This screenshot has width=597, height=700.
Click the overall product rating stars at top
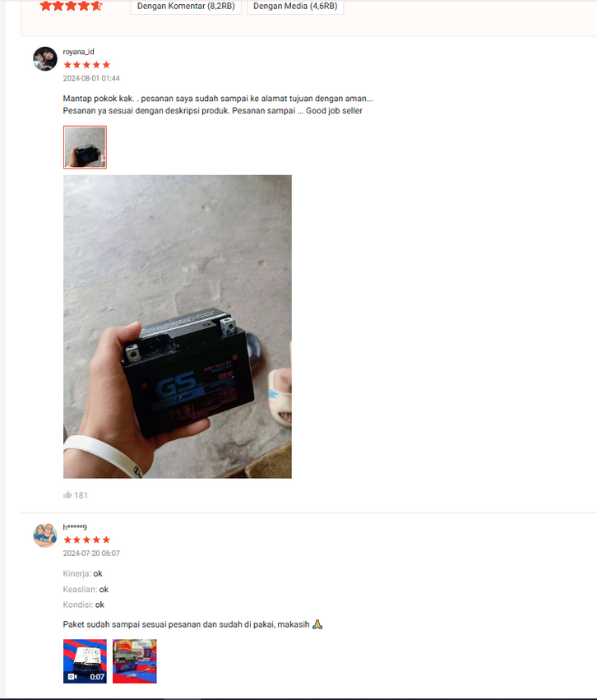(72, 6)
